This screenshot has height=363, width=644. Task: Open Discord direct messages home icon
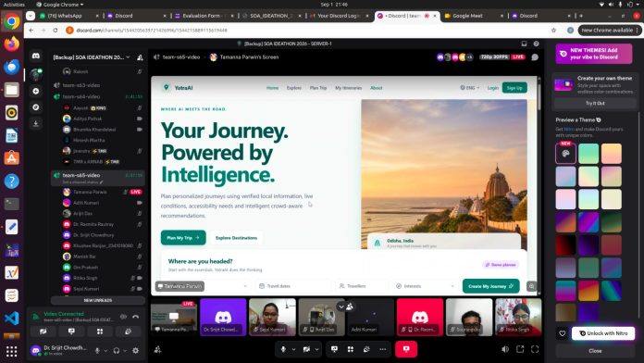tap(36, 56)
